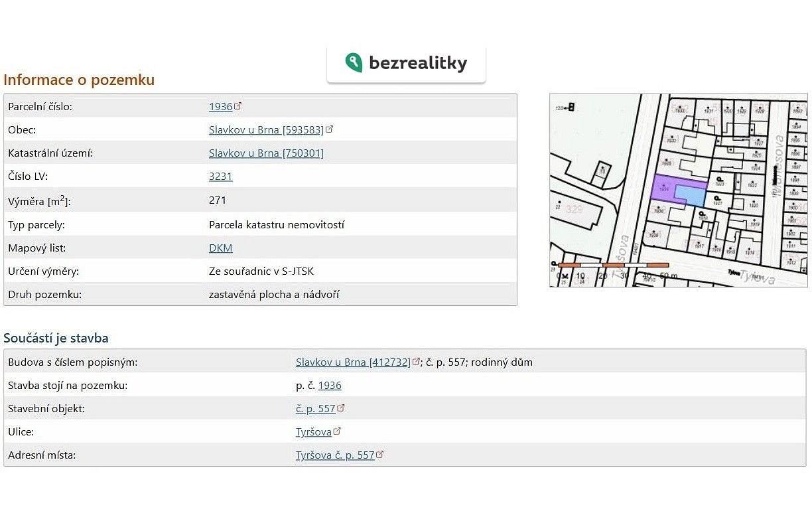Click the "Obec:" label

(22, 130)
